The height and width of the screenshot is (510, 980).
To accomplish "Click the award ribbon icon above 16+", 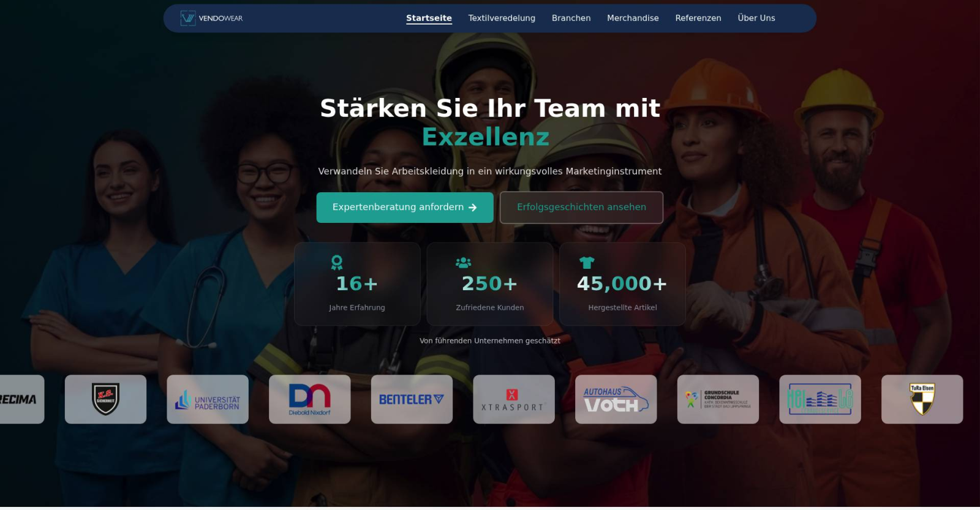I will click(337, 263).
